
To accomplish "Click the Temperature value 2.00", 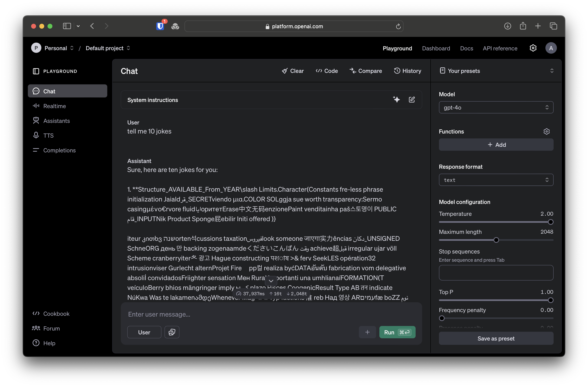I will pos(547,214).
